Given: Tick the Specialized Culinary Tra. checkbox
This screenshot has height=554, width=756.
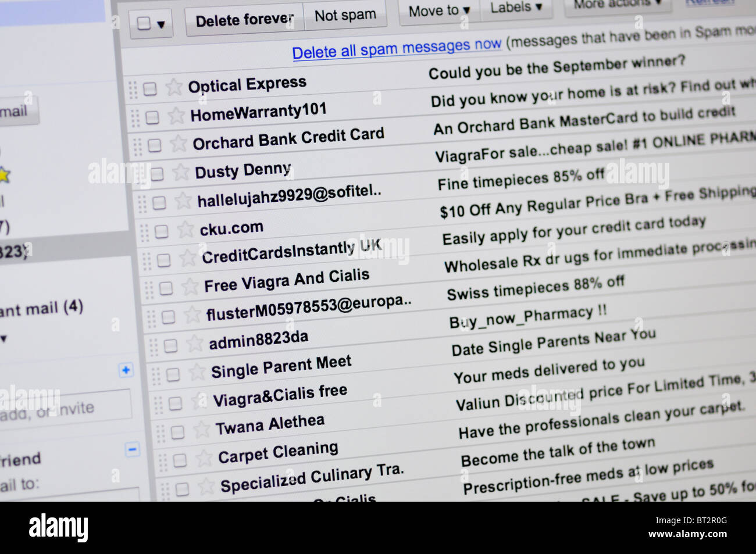Looking at the screenshot, I should click(182, 489).
